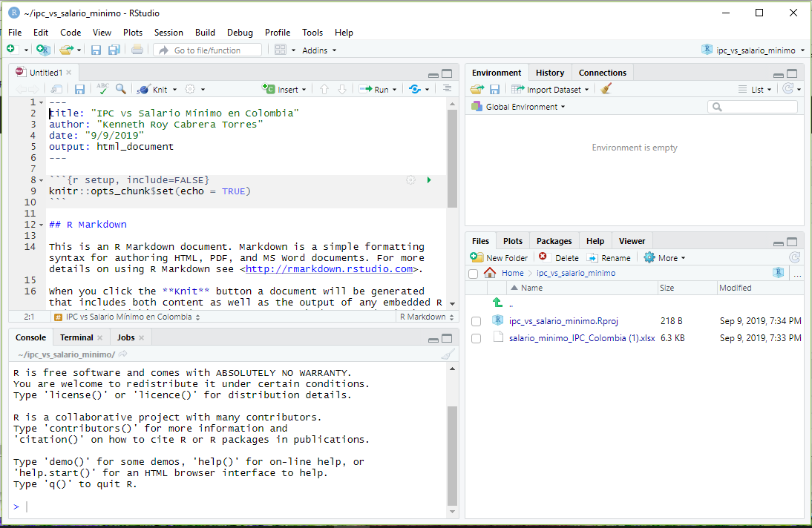812x528 pixels.
Task: Click the Publish blue icon
Action: pos(415,89)
